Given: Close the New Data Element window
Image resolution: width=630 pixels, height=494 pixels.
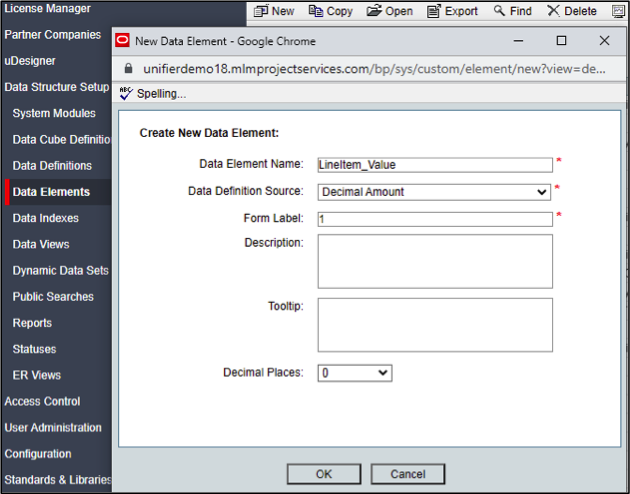Looking at the screenshot, I should coord(604,41).
